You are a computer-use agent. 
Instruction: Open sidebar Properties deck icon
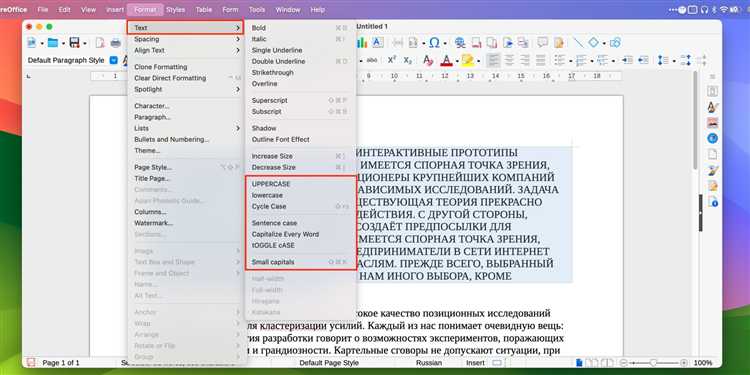713,91
